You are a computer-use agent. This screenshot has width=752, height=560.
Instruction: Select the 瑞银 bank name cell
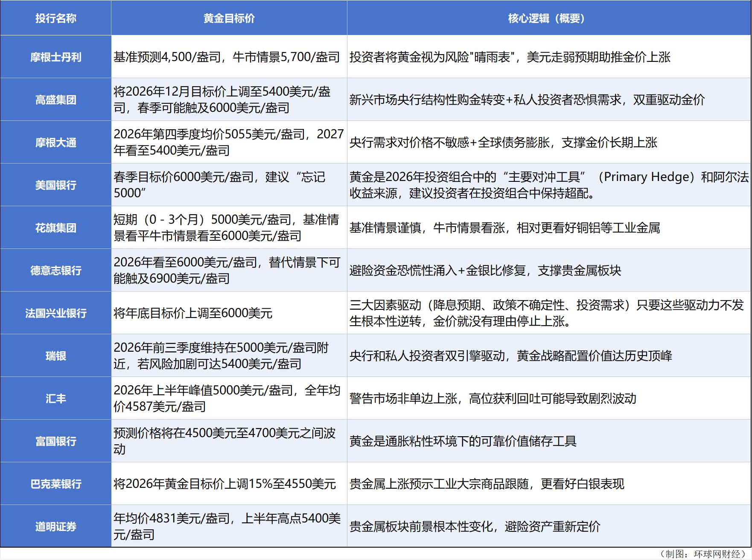click(55, 356)
